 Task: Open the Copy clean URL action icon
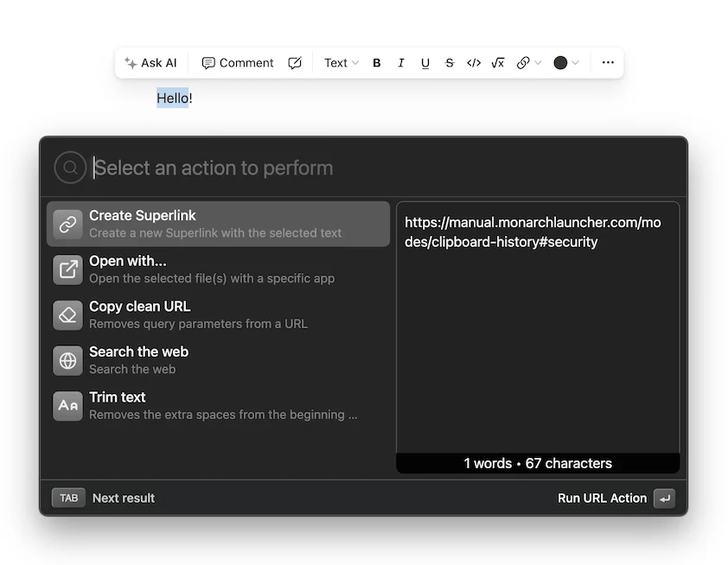(67, 314)
